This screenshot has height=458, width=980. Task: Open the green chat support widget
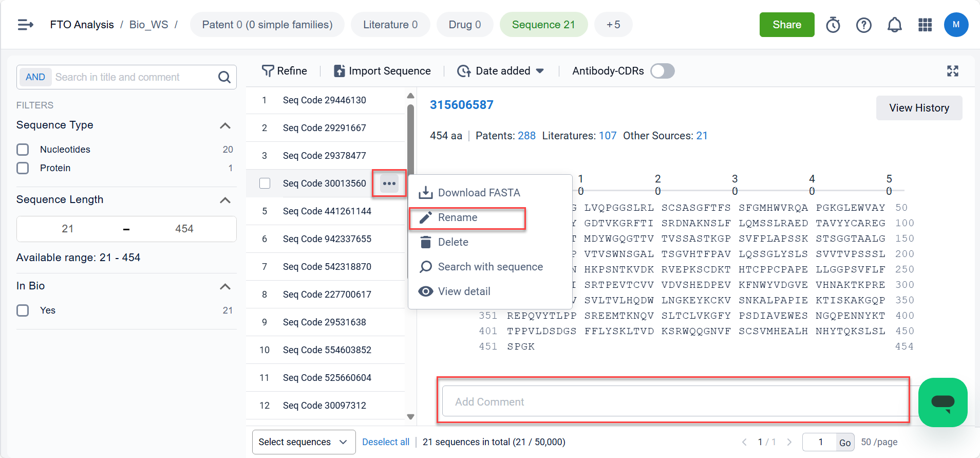pyautogui.click(x=942, y=402)
